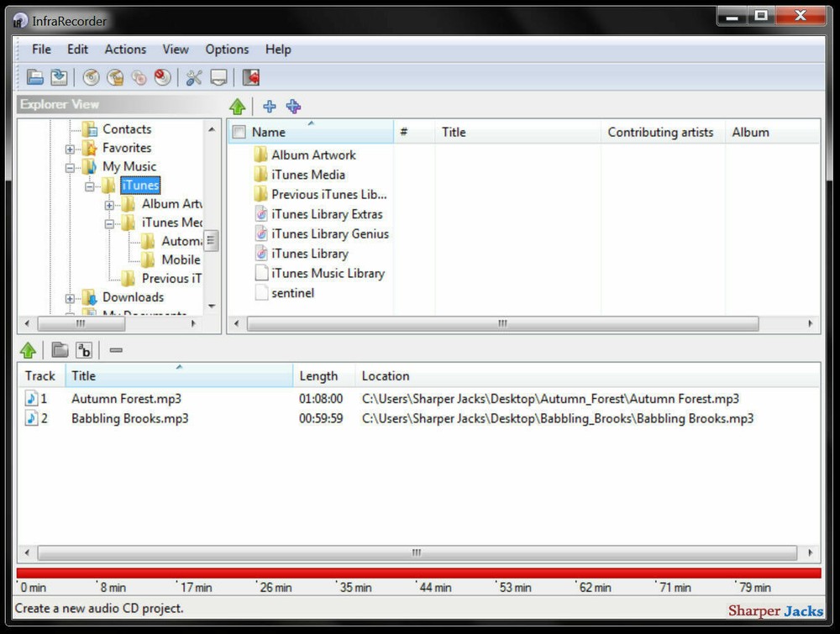
Task: Click the red disc capacity bar
Action: coord(419,573)
